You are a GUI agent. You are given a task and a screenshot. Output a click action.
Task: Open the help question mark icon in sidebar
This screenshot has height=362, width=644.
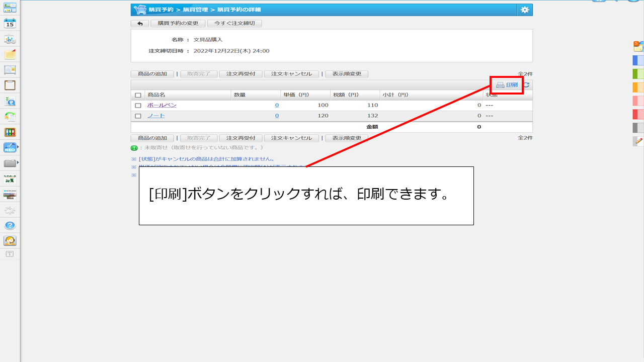[x=10, y=225]
